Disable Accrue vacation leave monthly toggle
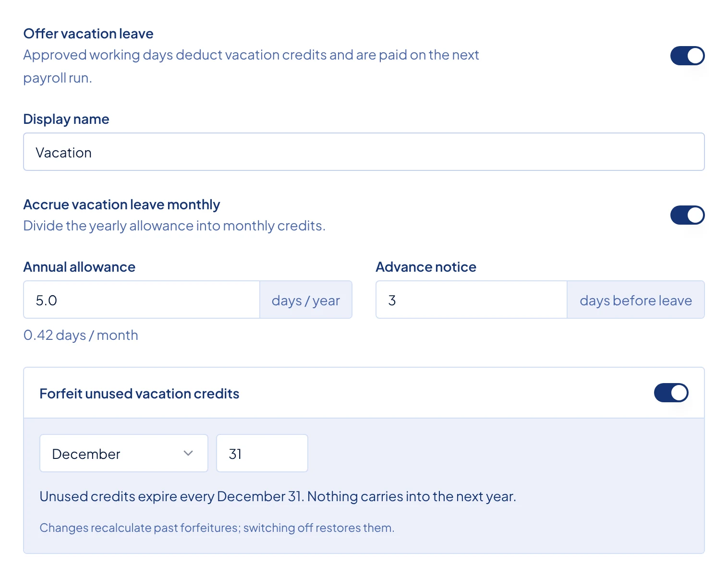This screenshot has height=577, width=728. click(687, 215)
